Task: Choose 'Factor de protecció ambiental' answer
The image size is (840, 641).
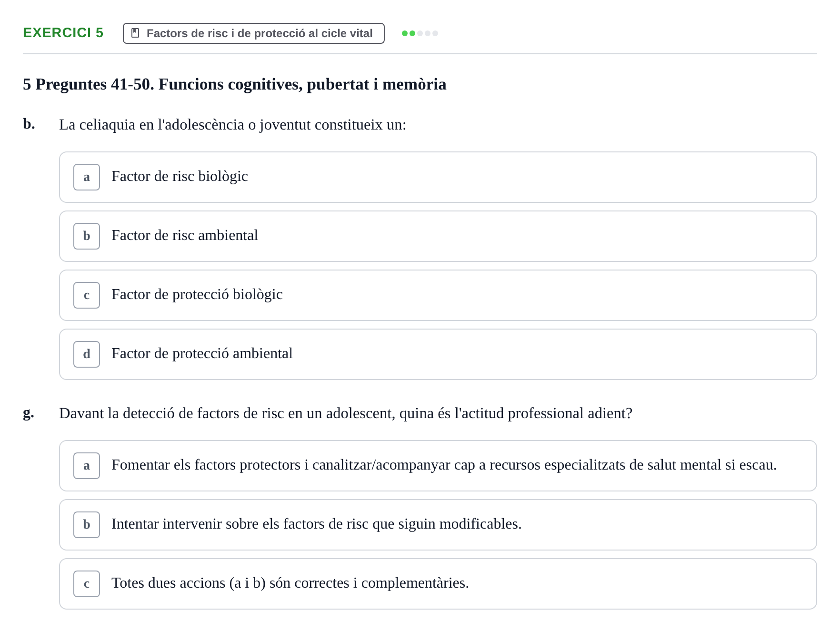Action: point(438,354)
